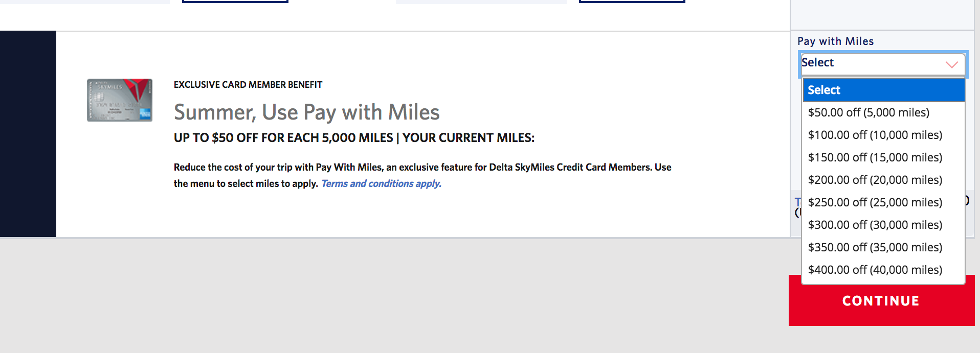Click the Pay with Miles heading label
Screen dimensions: 980x353
(836, 41)
